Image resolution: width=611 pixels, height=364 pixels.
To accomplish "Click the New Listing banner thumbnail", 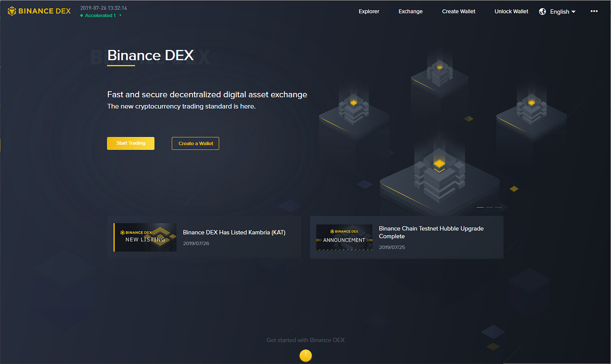I will click(x=145, y=237).
